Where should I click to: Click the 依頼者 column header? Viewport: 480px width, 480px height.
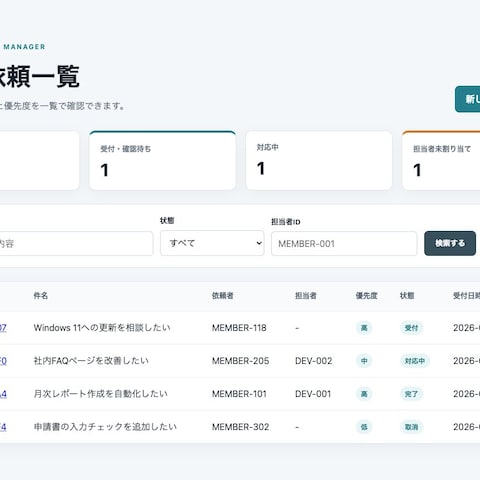[x=223, y=296]
